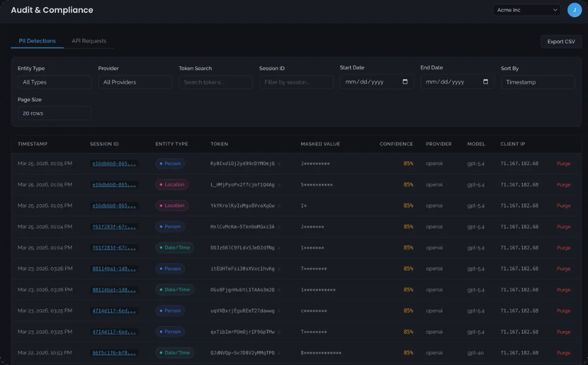588x365 pixels.
Task: Switch to the API Requests tab
Action: [x=89, y=41]
